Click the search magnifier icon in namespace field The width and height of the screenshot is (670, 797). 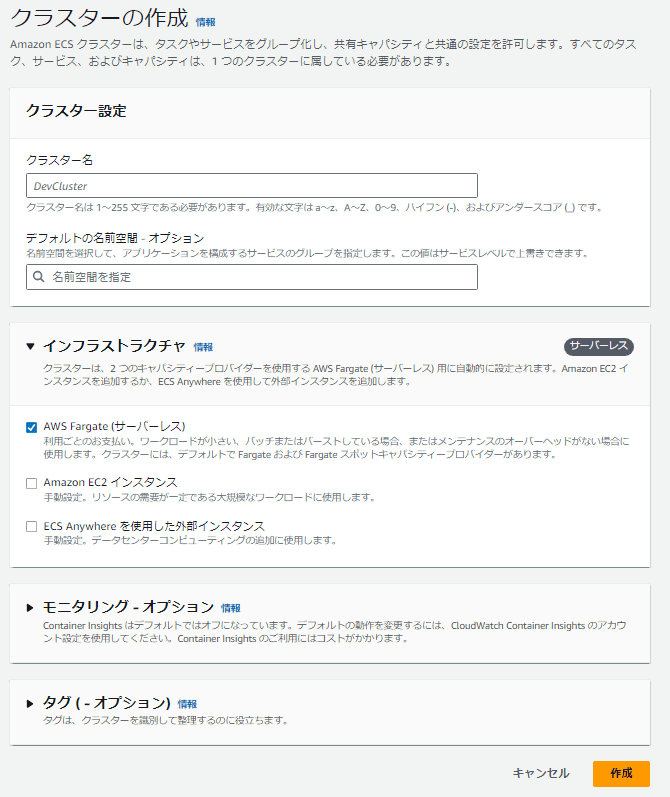tap(38, 277)
